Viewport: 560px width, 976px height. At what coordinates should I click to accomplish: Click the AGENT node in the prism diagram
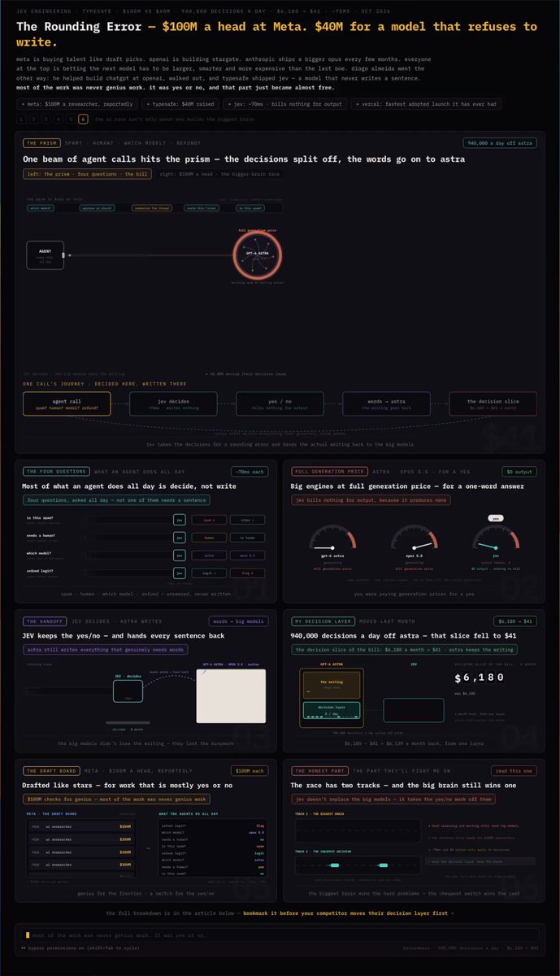tap(46, 255)
